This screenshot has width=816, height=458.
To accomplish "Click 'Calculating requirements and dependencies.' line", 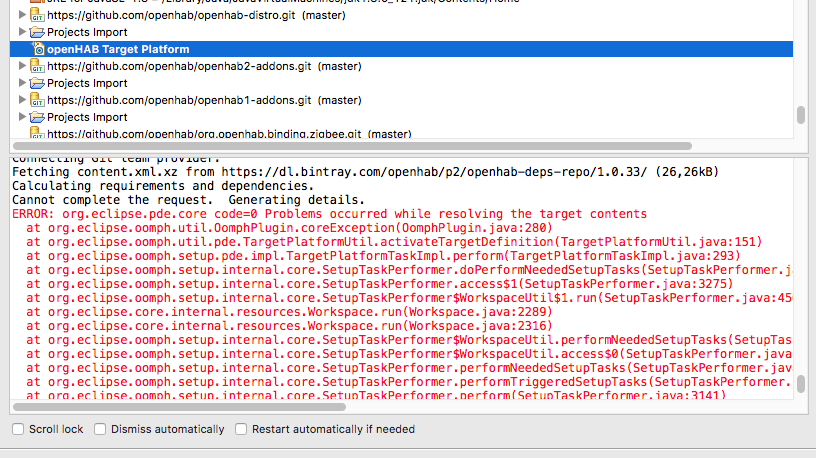I will click(163, 186).
